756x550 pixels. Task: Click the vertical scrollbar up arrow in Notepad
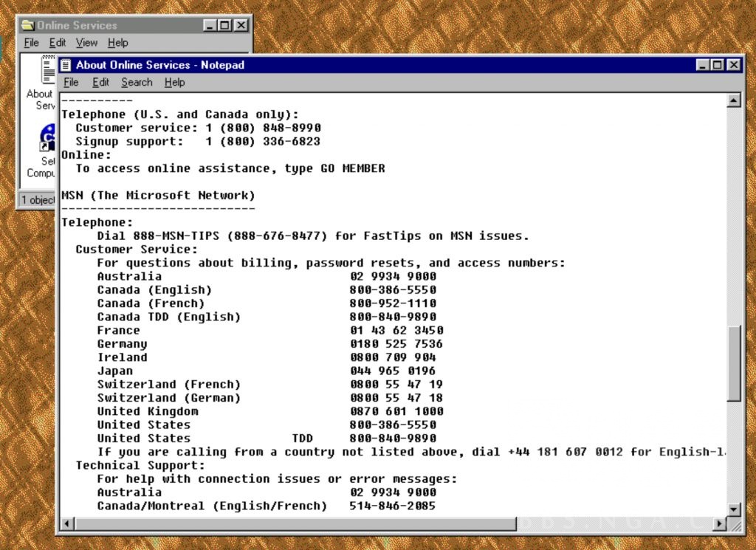(734, 100)
